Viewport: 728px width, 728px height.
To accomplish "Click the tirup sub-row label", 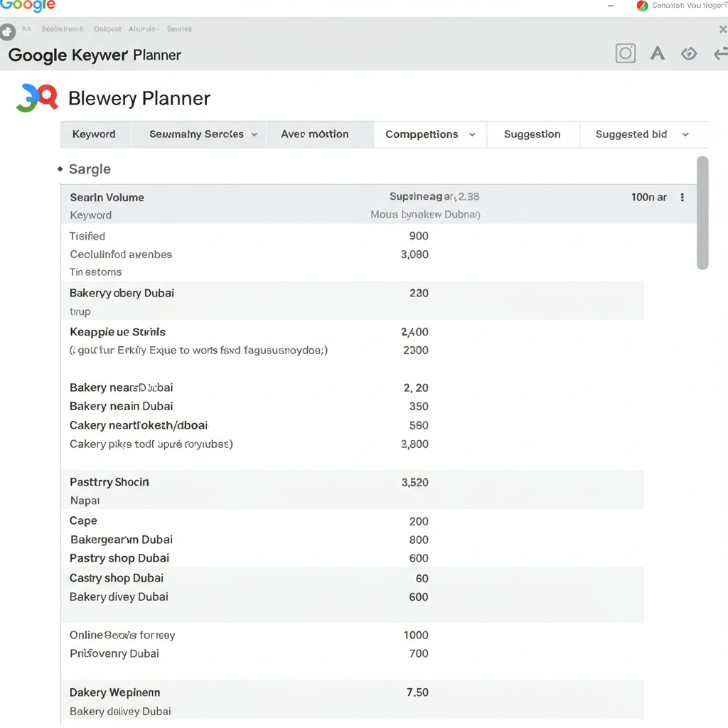I will 80,311.
